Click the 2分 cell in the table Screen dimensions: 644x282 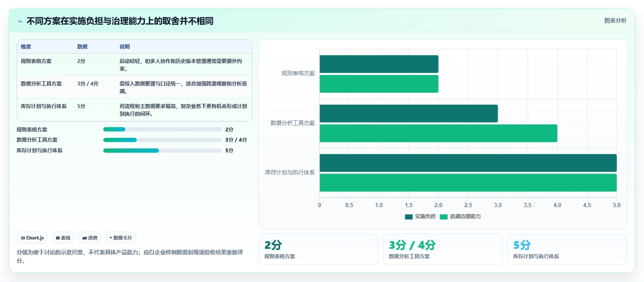[81, 61]
